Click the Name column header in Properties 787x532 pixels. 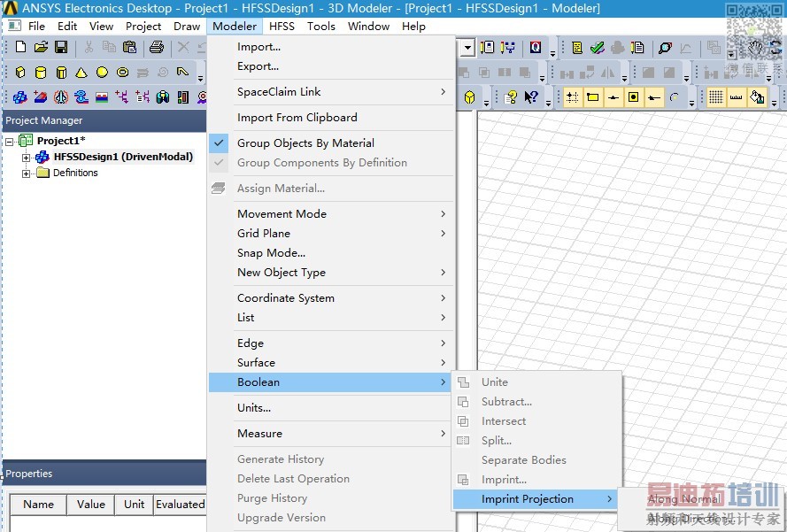[39, 505]
